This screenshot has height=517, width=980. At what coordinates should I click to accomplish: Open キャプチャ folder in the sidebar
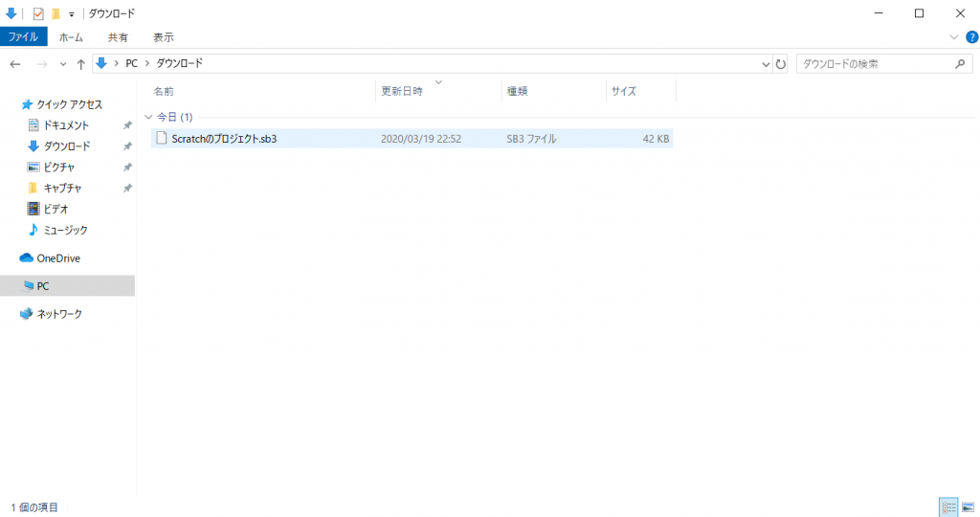[x=62, y=189]
